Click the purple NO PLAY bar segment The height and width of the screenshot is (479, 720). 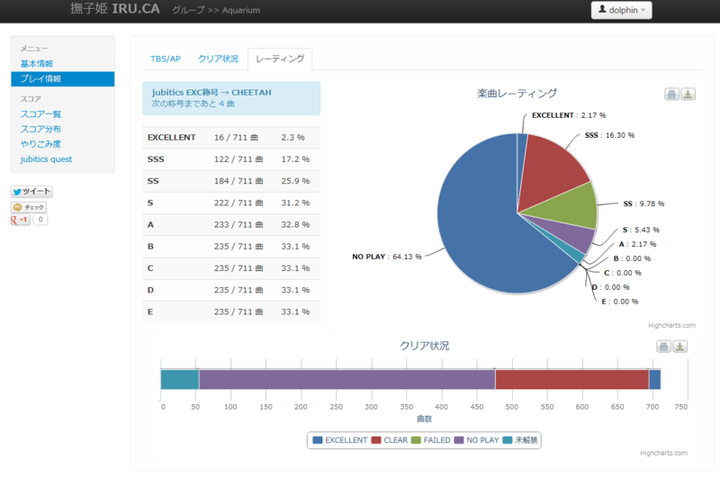coord(347,379)
